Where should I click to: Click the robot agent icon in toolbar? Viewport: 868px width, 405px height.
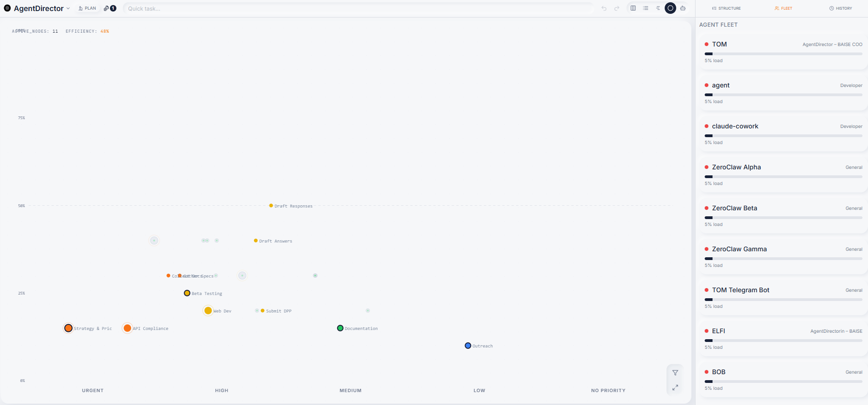tap(683, 8)
